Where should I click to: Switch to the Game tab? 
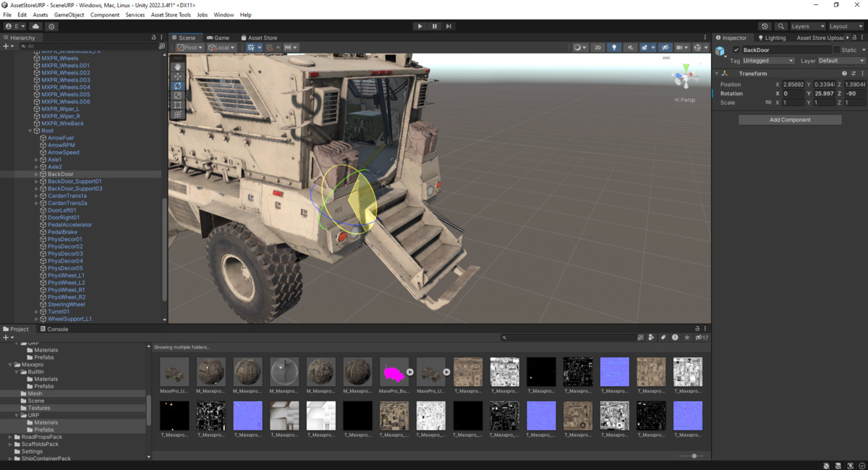[218, 38]
